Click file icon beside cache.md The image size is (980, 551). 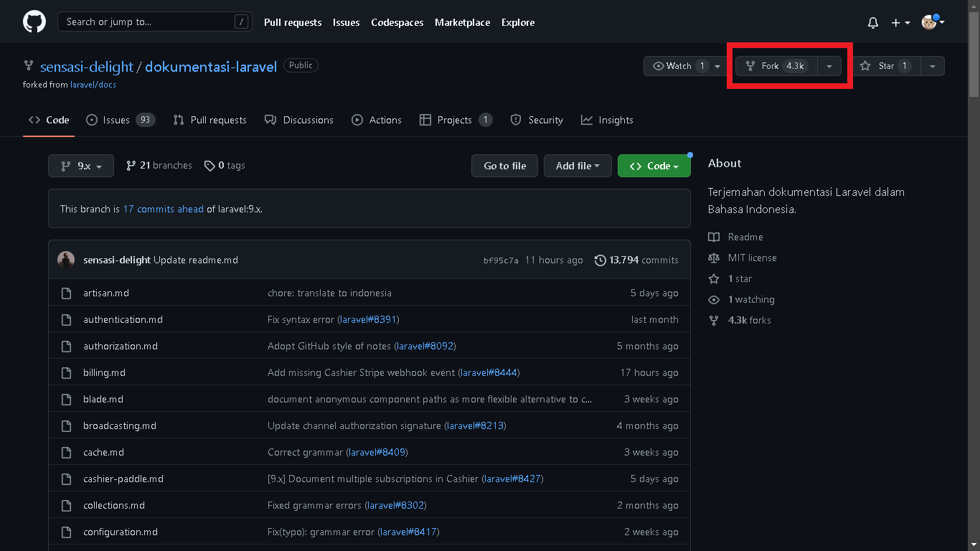[x=66, y=452]
